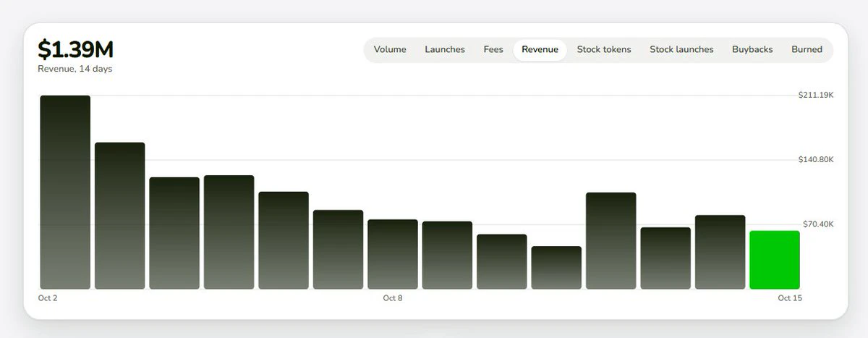Image resolution: width=868 pixels, height=338 pixels.
Task: Select the bar above the Oct 8 label
Action: tap(393, 254)
